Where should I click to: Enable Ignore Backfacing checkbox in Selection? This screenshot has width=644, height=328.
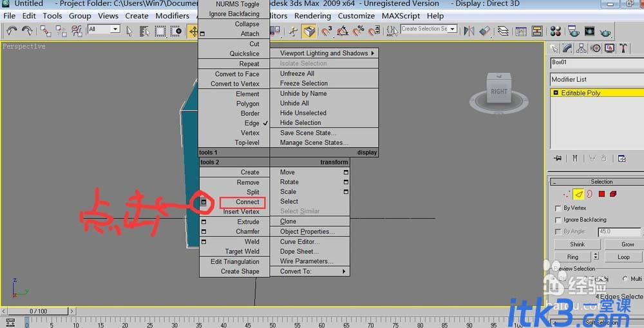(x=558, y=220)
